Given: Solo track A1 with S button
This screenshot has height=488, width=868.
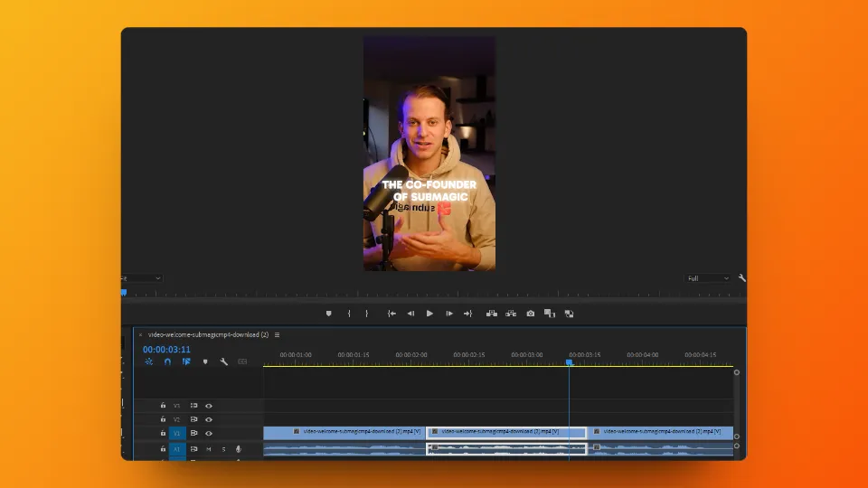Looking at the screenshot, I should (x=223, y=449).
